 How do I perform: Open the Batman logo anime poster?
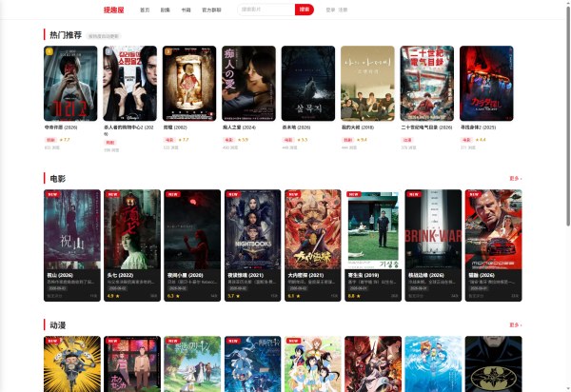(493, 364)
